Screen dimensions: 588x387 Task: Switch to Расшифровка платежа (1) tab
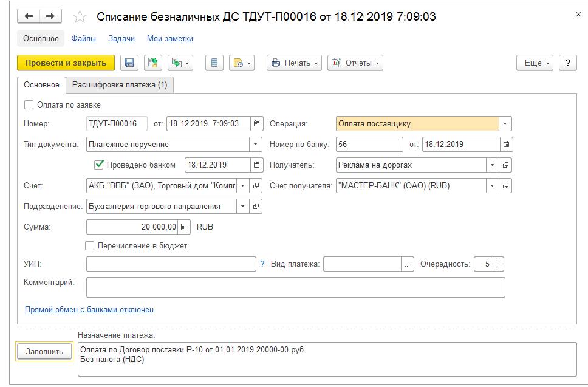(120, 85)
